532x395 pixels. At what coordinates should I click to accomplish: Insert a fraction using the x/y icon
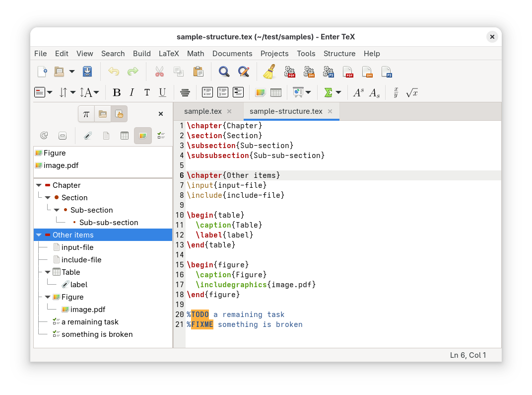[396, 92]
